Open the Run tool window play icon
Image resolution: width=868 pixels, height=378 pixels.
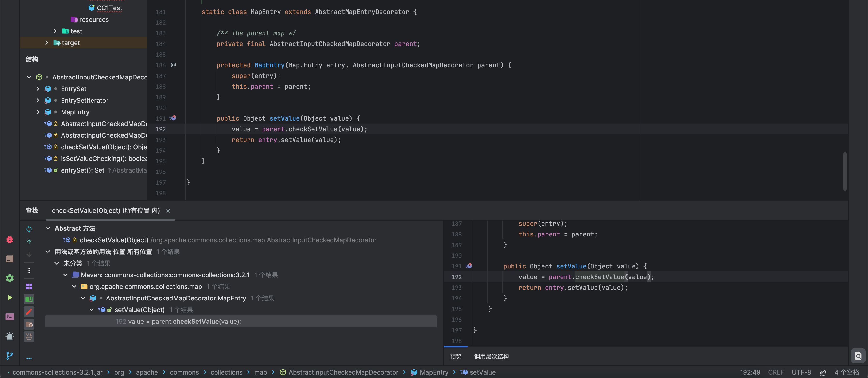(9, 297)
